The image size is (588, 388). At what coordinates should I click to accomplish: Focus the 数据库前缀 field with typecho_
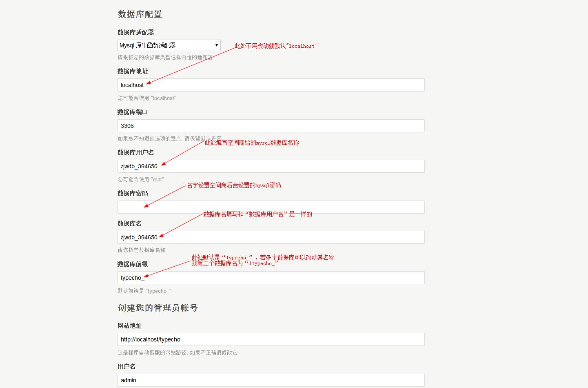[x=271, y=278]
